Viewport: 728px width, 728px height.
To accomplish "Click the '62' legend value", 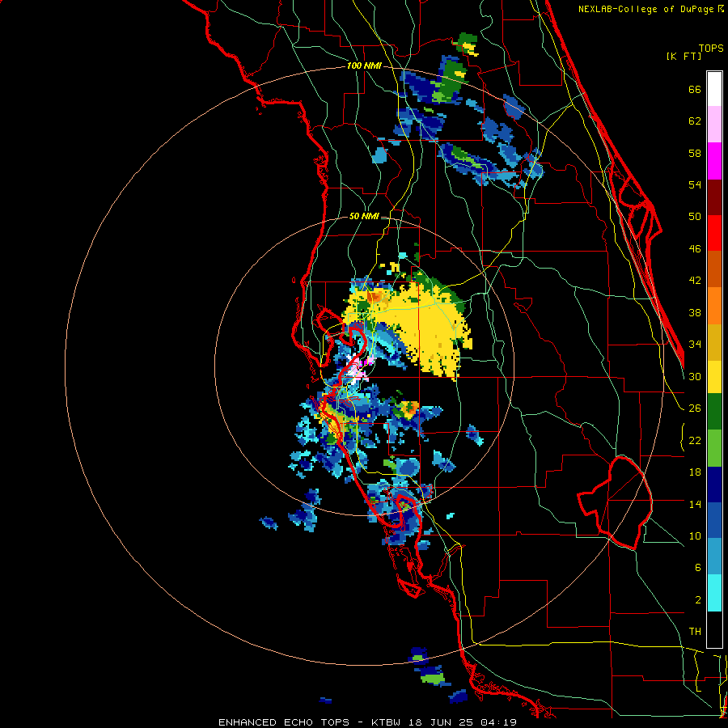I will [x=695, y=121].
